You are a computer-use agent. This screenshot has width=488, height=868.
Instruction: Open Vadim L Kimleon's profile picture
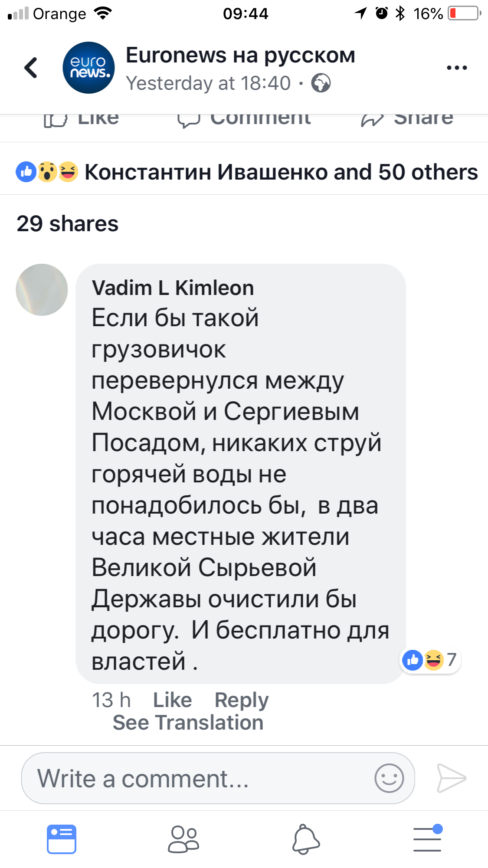[42, 290]
